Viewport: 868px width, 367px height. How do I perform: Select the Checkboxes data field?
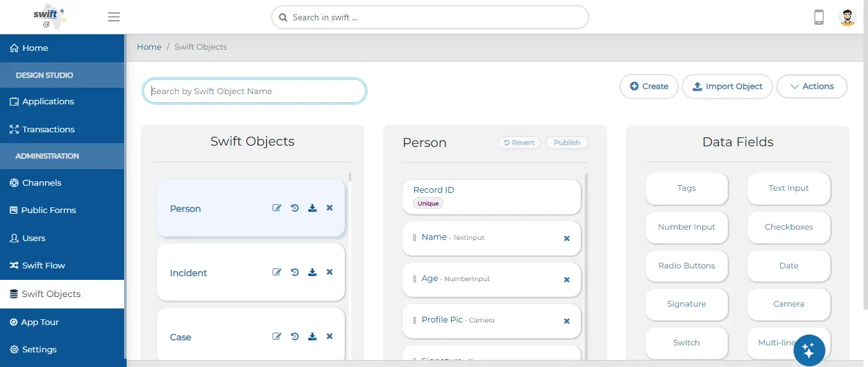(x=788, y=227)
